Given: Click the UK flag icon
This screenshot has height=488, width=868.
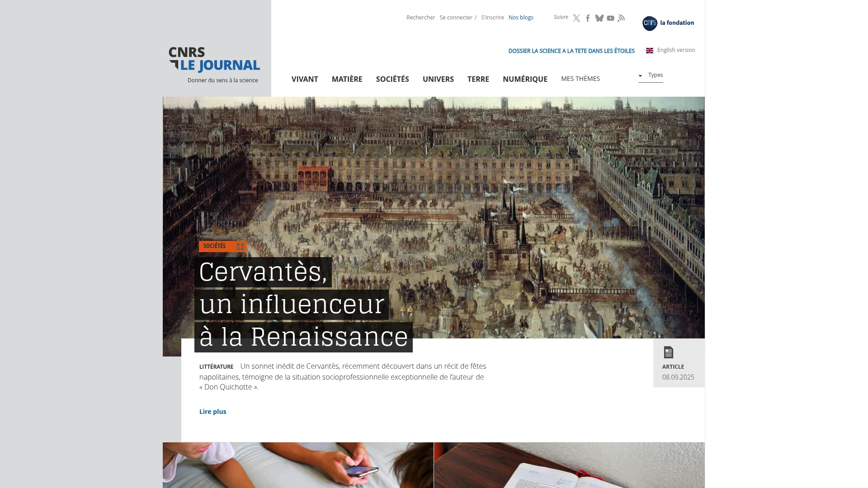Looking at the screenshot, I should 650,51.
